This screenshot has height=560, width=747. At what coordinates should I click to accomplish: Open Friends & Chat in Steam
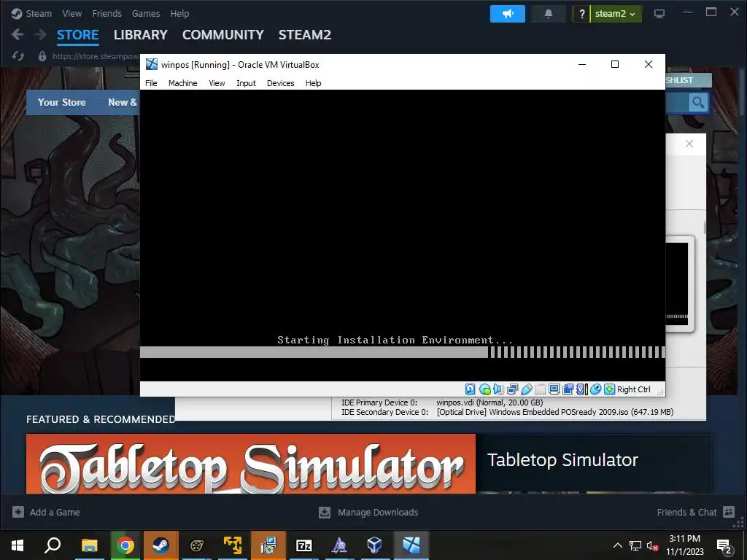(695, 512)
